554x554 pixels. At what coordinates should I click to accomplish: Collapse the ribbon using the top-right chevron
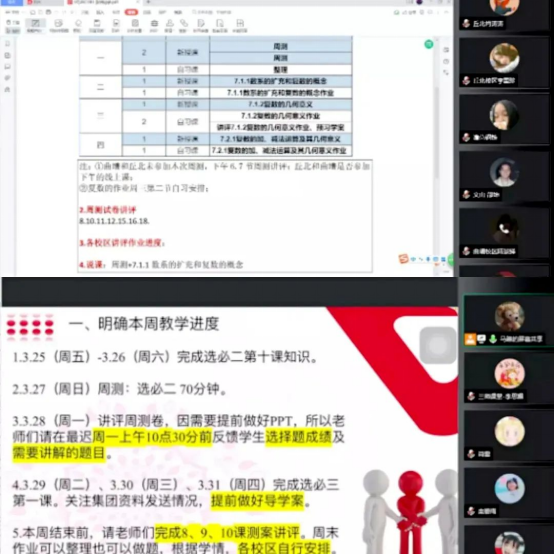pos(446,12)
